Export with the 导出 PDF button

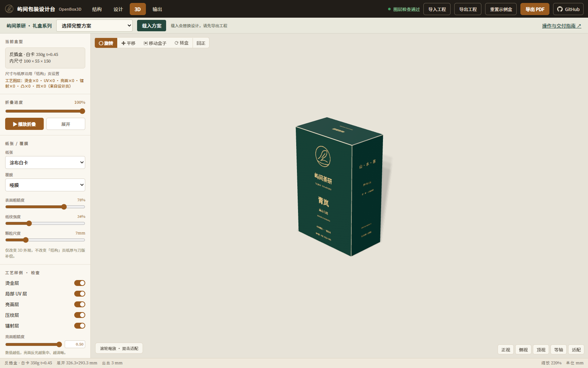tap(535, 9)
